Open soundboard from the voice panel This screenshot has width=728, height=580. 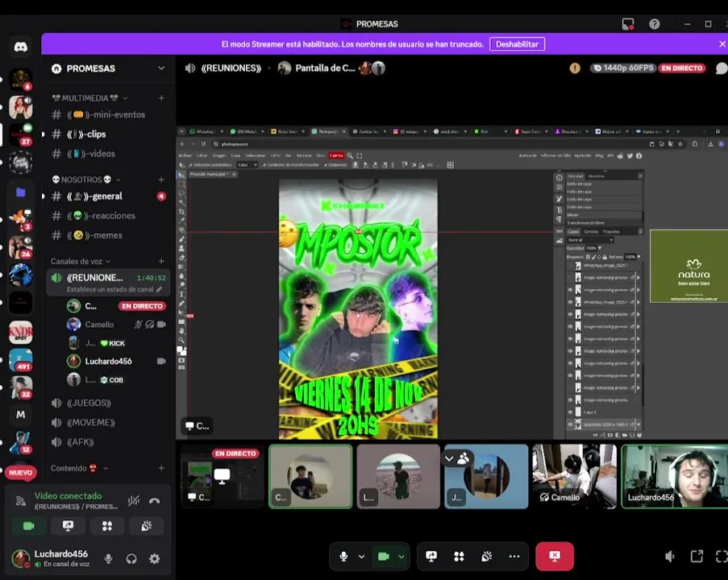(x=146, y=526)
